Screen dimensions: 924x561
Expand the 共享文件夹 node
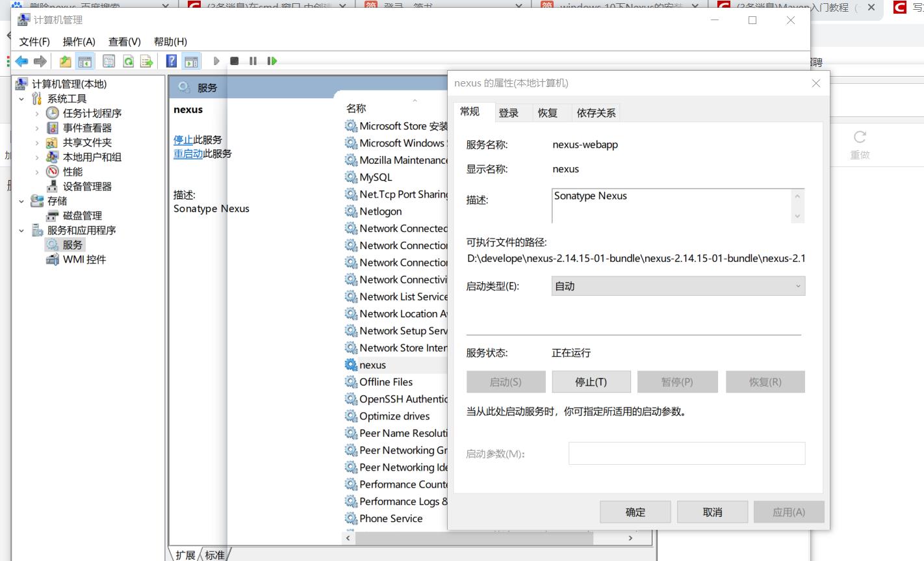tap(37, 142)
